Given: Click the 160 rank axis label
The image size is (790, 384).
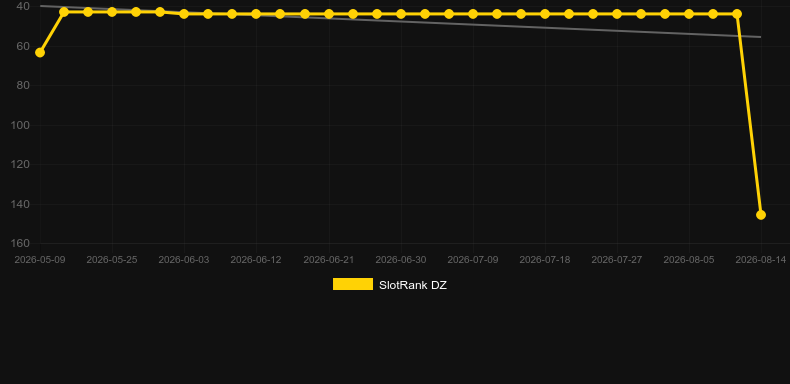Looking at the screenshot, I should (x=21, y=243).
